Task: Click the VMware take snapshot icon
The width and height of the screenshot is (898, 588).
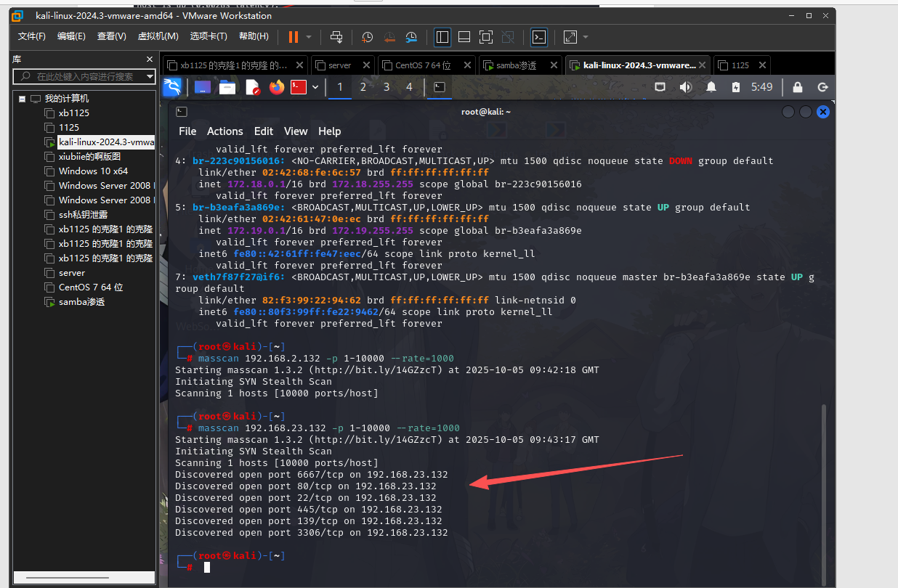Action: point(368,37)
